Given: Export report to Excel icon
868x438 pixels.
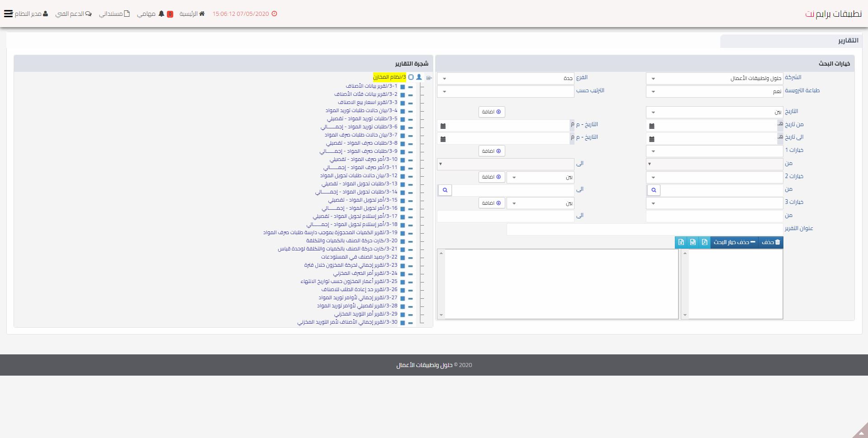Looking at the screenshot, I should pos(681,242).
